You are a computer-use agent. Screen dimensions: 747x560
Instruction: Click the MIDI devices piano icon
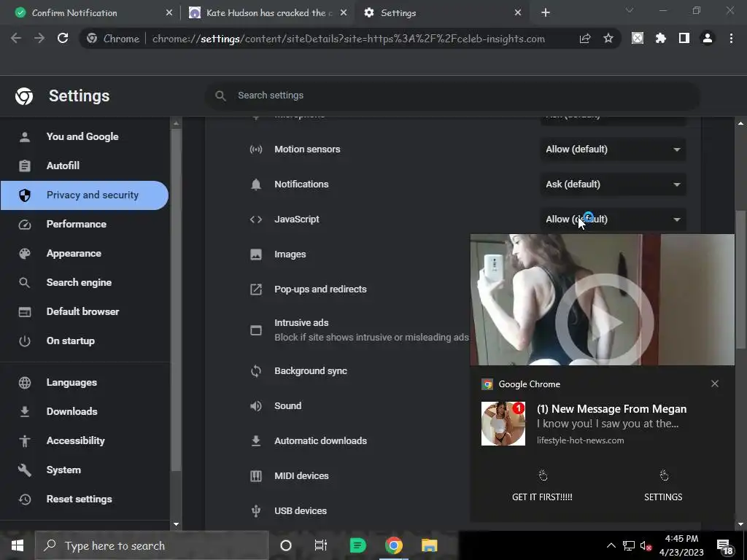pos(256,475)
